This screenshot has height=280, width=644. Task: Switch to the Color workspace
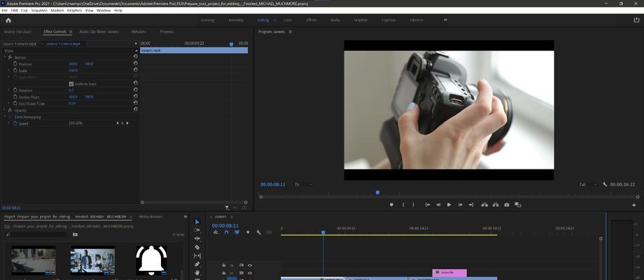pos(288,20)
